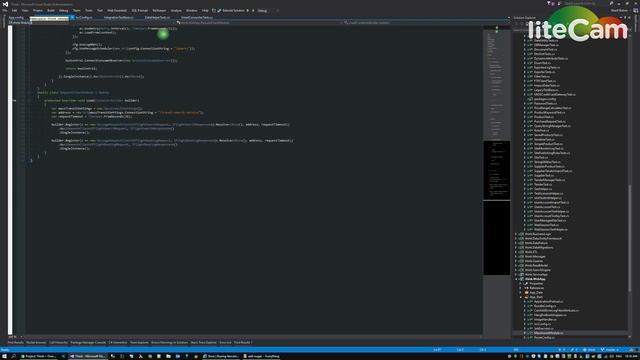
Task: Open the Find Results 1 tab
Action: [243, 342]
